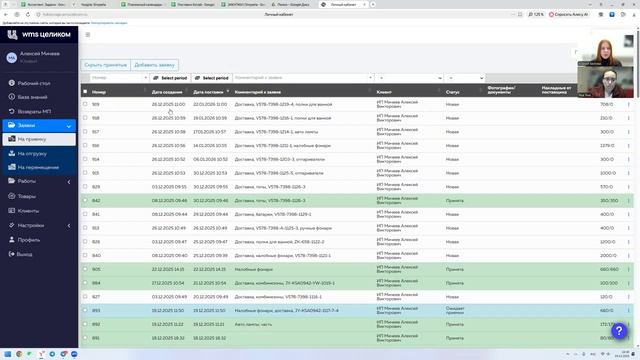Viewport: 640px width, 360px height.
Task: Open the three-dot menu for order 914
Action: click(x=629, y=159)
